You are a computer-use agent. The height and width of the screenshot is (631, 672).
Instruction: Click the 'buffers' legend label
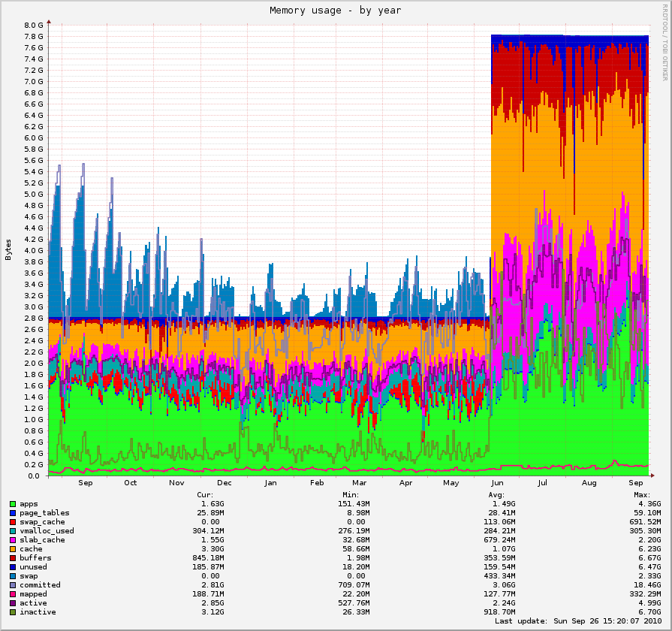[35, 558]
